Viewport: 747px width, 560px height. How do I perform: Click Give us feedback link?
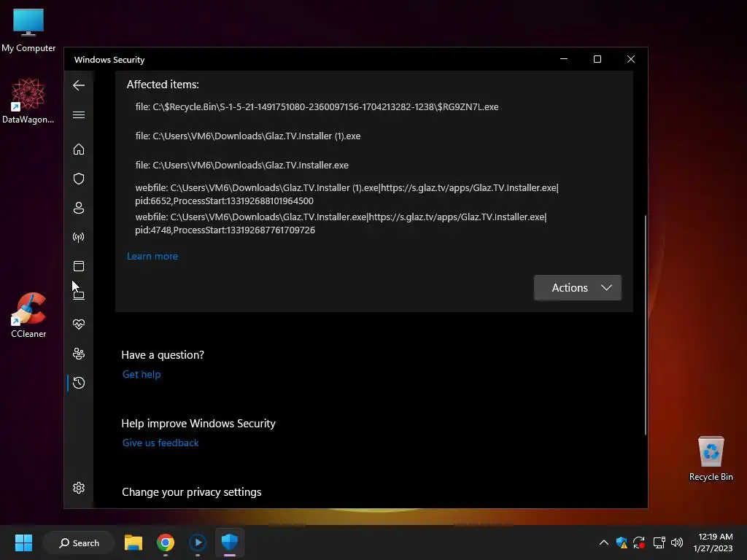click(160, 443)
